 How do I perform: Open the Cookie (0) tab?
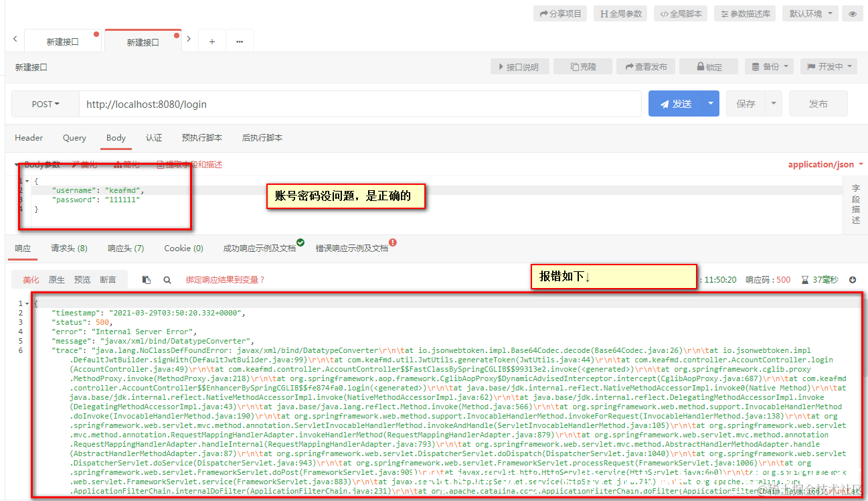[183, 248]
